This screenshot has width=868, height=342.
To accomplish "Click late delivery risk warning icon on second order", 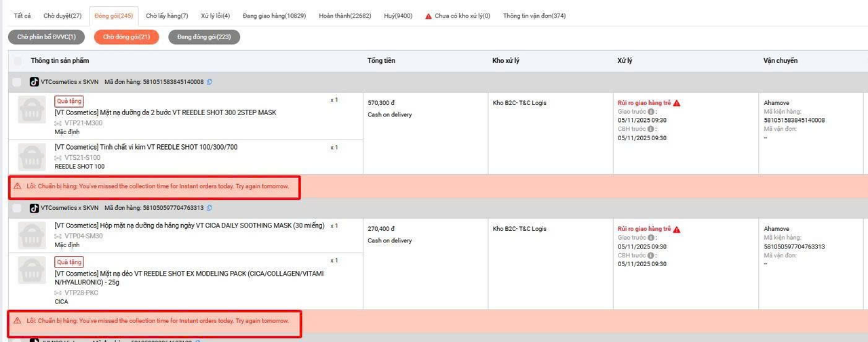I will click(677, 230).
